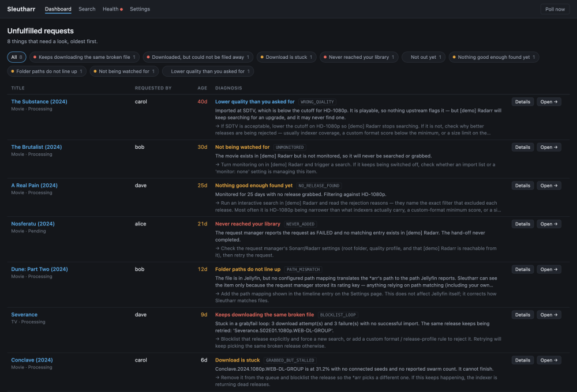The image size is (577, 392).
Task: Click the PATH_MISMATCH code tag
Action: [304, 270]
